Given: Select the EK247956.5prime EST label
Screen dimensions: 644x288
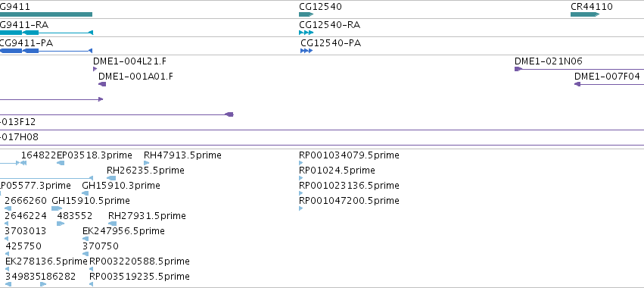Looking at the screenshot, I should [x=123, y=231].
